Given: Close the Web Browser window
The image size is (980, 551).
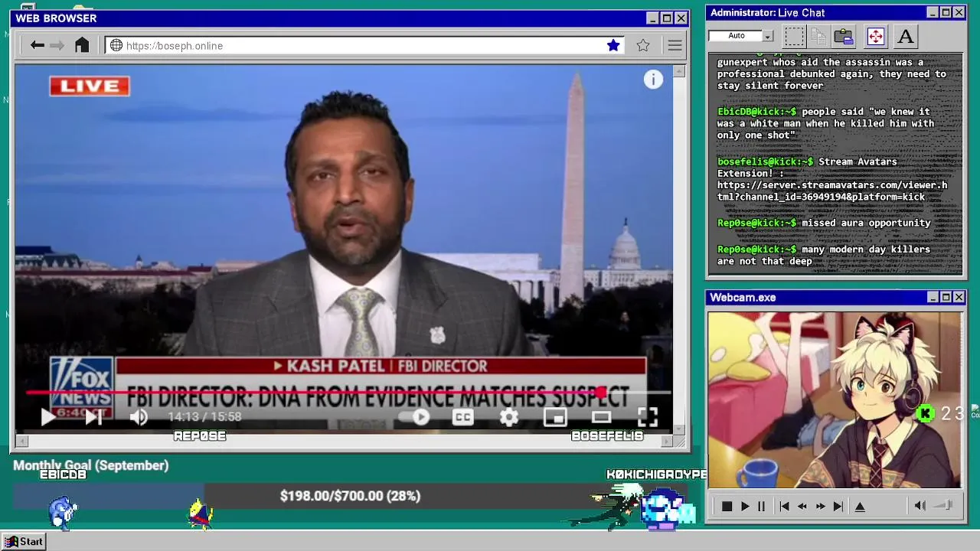Looking at the screenshot, I should pos(681,18).
